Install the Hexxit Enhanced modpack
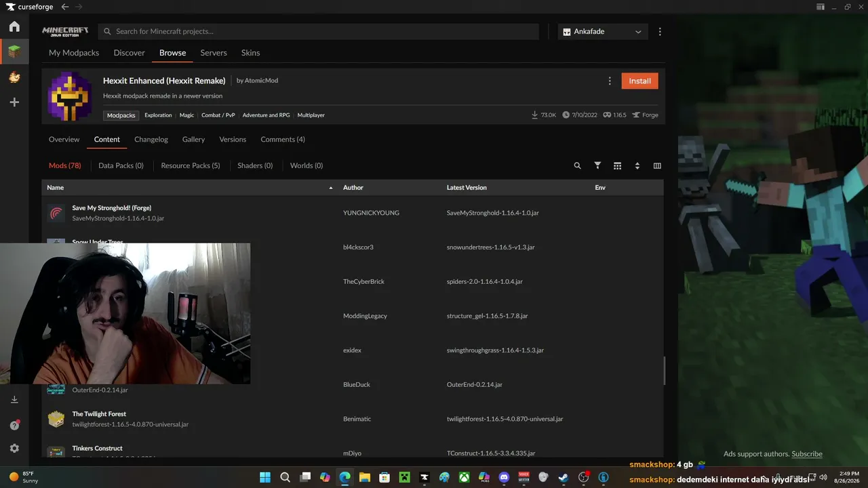The image size is (868, 488). pyautogui.click(x=639, y=81)
